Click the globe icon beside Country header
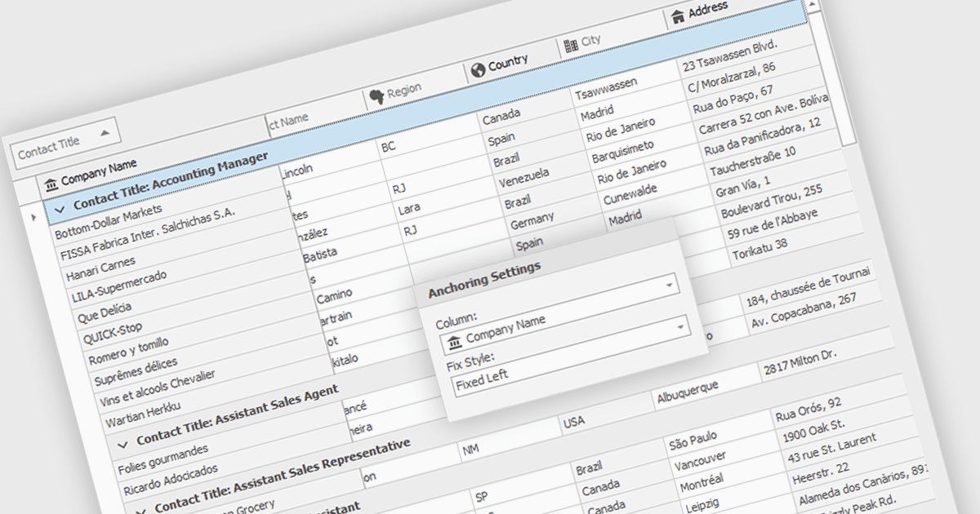Image resolution: width=980 pixels, height=514 pixels. tap(477, 69)
